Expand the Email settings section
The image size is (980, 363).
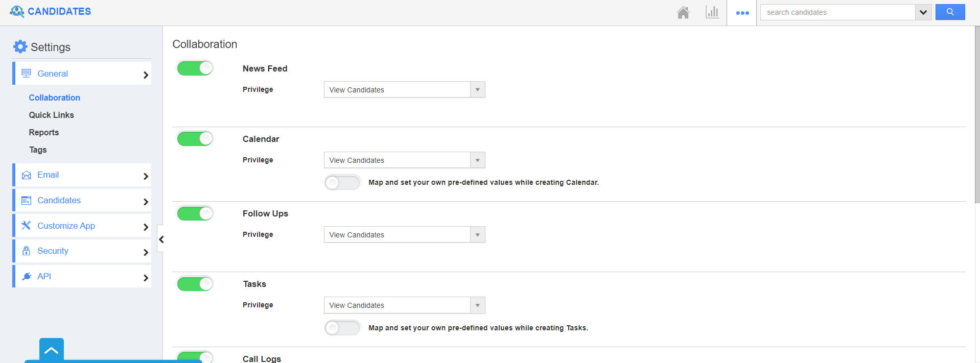pos(83,175)
